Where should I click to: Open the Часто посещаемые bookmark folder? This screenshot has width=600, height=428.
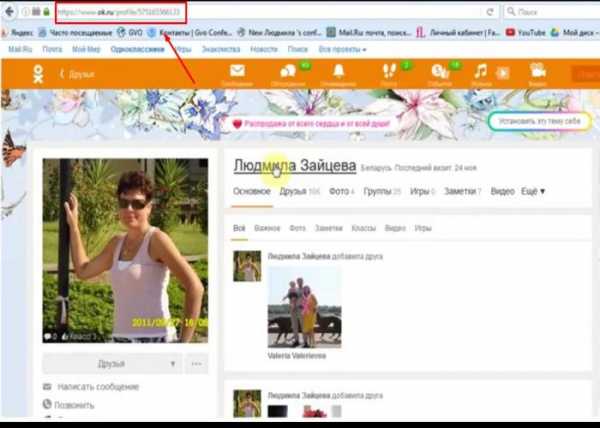coord(76,33)
